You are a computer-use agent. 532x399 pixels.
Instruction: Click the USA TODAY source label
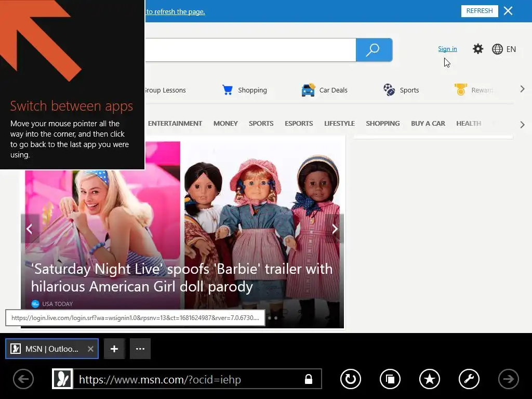57,304
